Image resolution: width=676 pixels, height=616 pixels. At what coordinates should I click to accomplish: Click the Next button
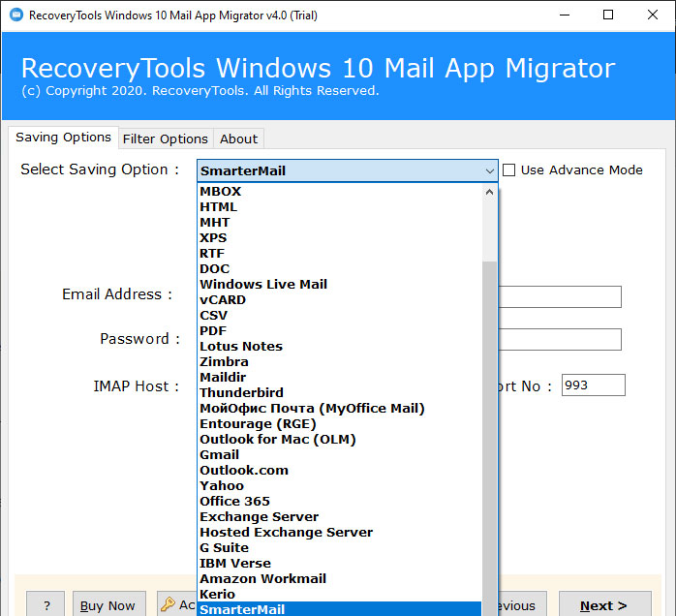coord(605,604)
